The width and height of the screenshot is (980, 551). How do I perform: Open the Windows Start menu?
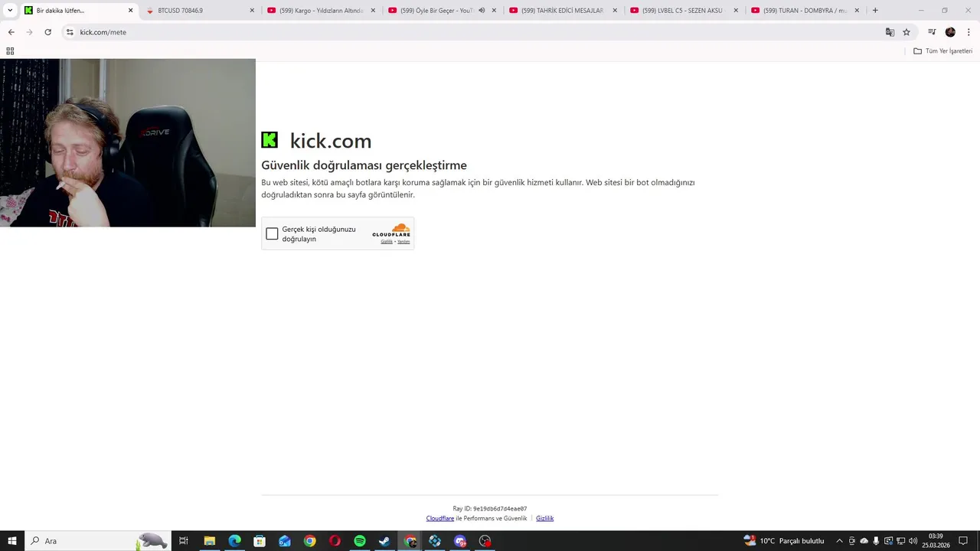pyautogui.click(x=11, y=541)
